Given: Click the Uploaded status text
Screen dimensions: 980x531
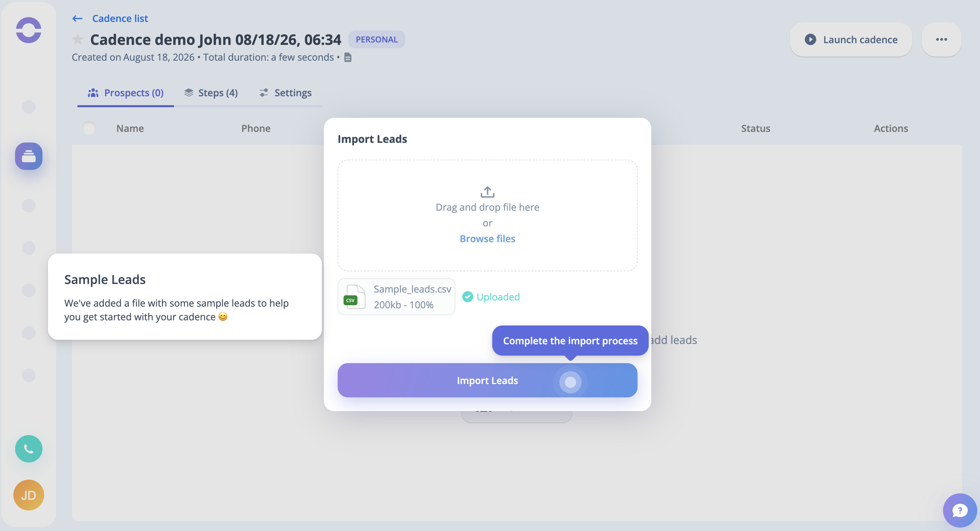Looking at the screenshot, I should [498, 297].
